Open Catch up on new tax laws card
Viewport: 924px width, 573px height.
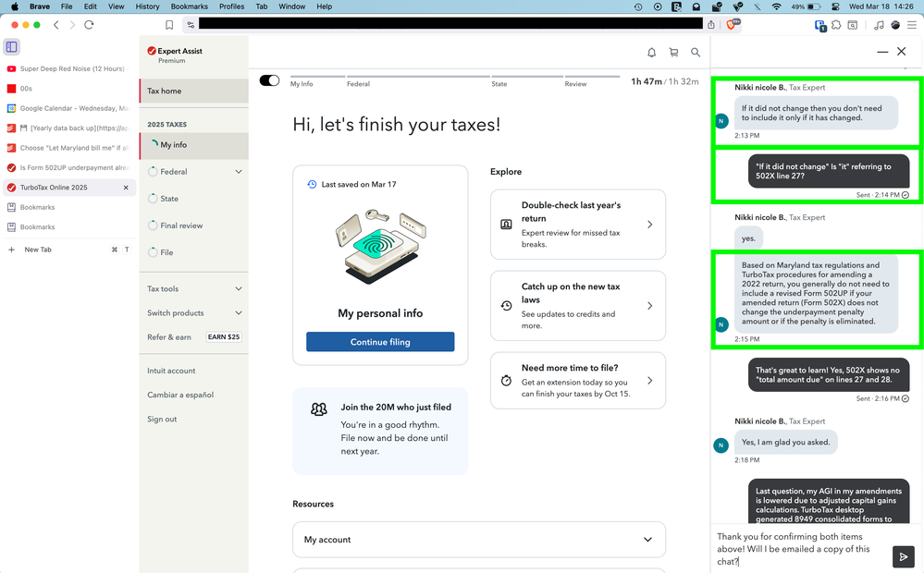pyautogui.click(x=578, y=306)
